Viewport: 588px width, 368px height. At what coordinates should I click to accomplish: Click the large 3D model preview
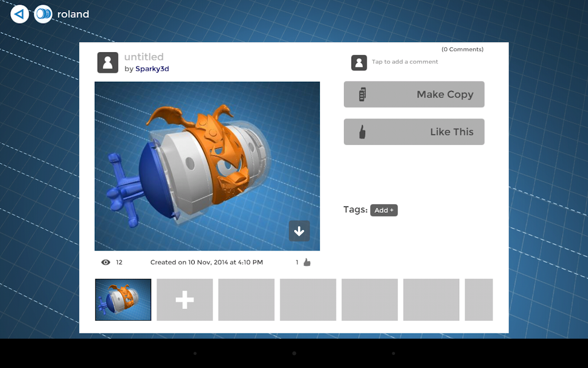point(207,166)
